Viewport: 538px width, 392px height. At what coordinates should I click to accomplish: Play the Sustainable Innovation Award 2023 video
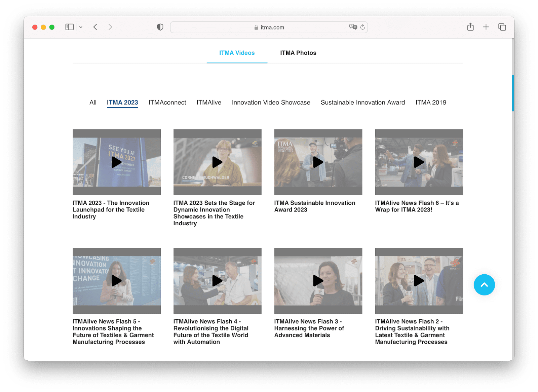click(318, 162)
